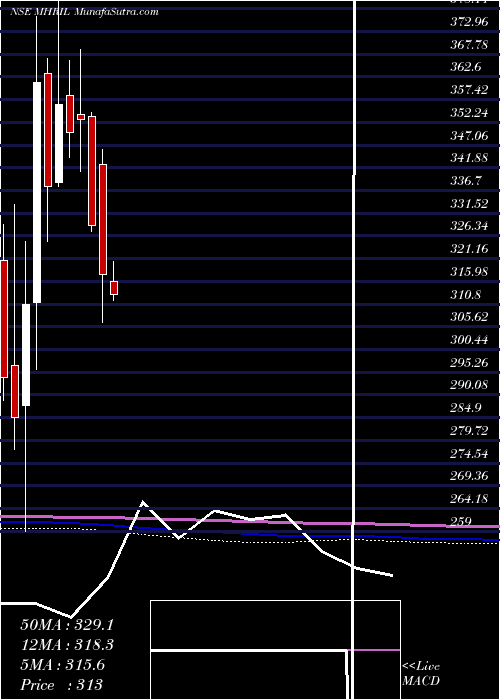
Task: Click the 315.98 price axis label
Action: (x=469, y=271)
